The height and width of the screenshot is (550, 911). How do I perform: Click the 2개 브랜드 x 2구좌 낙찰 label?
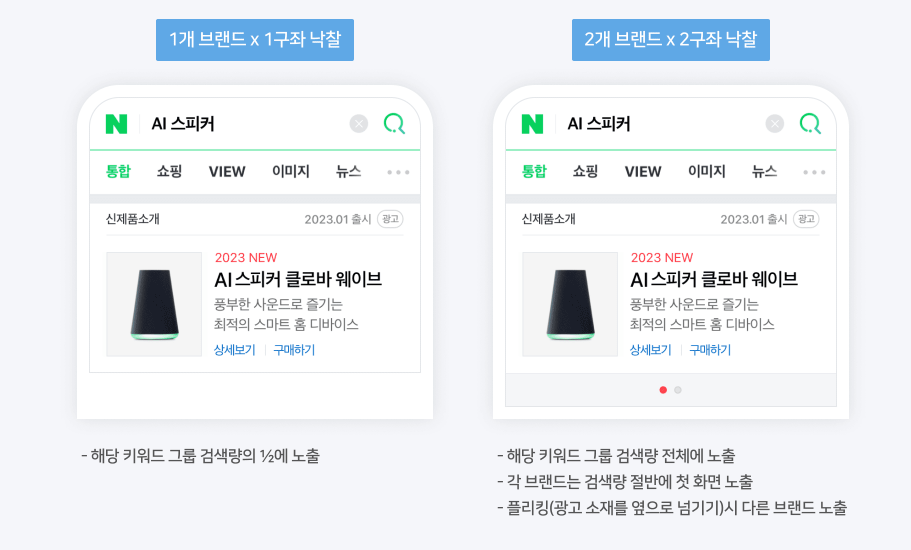coord(671,40)
